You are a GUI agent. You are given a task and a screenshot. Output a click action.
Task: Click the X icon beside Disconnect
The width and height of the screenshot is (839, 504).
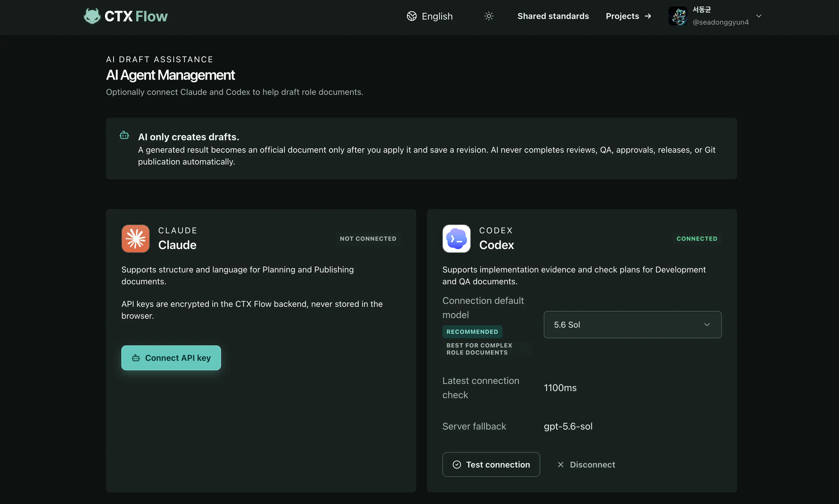pyautogui.click(x=560, y=464)
